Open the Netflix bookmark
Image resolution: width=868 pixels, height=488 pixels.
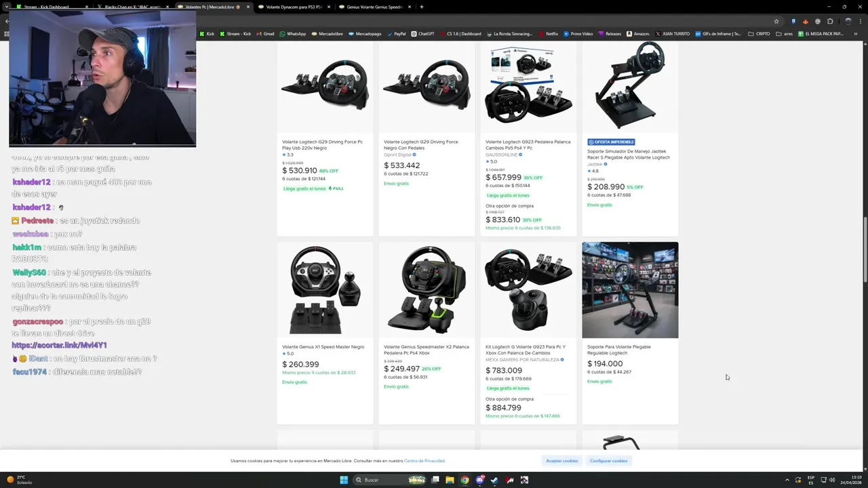pos(548,34)
